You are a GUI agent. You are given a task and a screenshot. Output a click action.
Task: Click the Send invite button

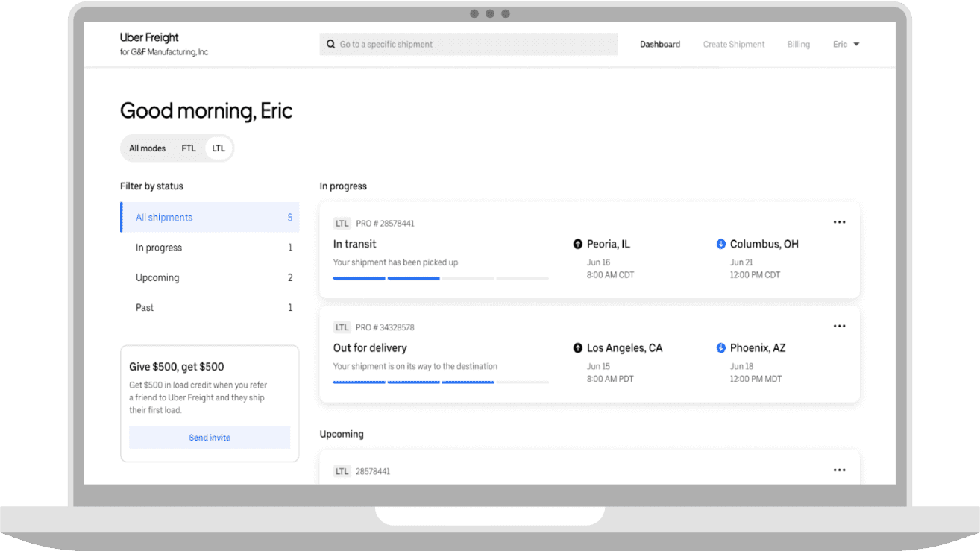(210, 438)
